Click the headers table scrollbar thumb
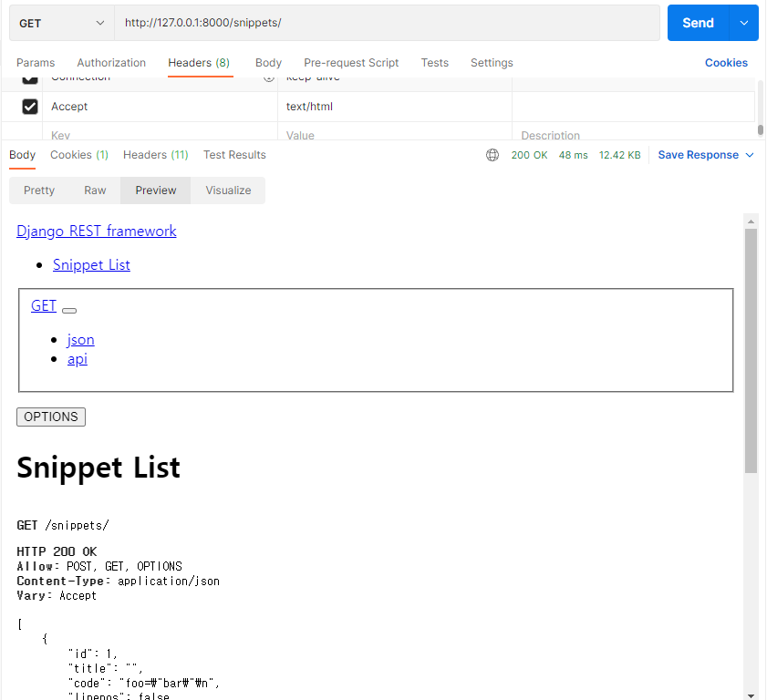 point(760,129)
